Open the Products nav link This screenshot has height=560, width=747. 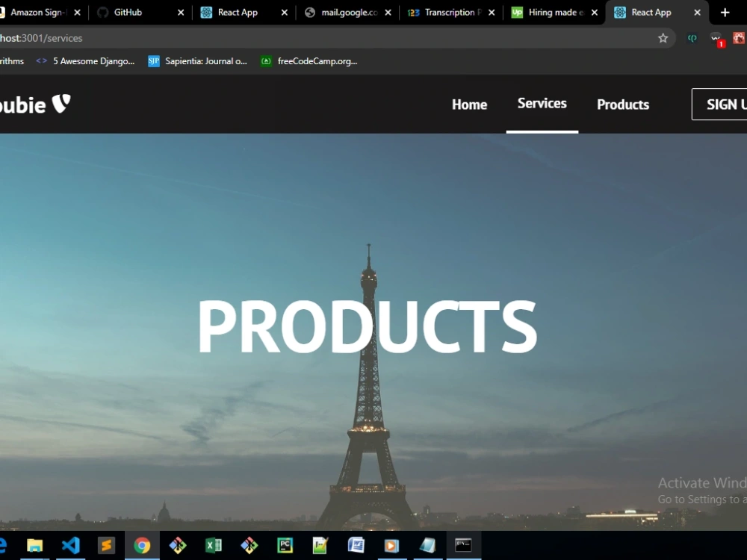click(623, 105)
